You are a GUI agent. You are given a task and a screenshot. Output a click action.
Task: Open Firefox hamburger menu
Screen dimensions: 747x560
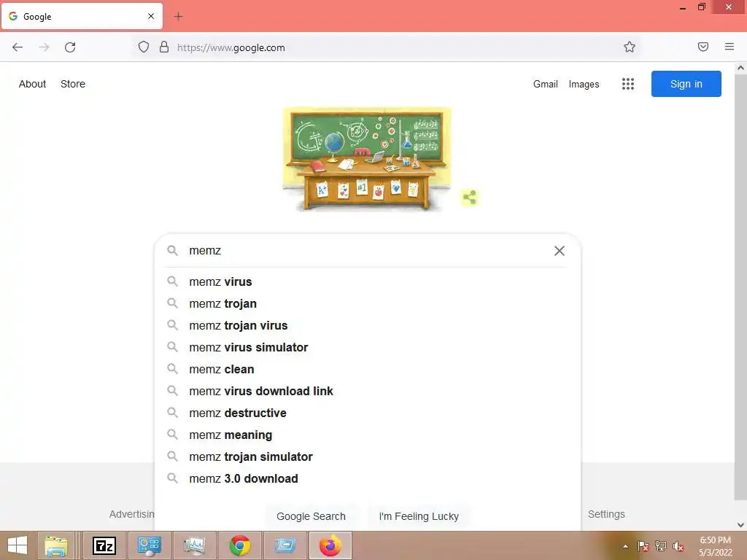click(x=729, y=47)
